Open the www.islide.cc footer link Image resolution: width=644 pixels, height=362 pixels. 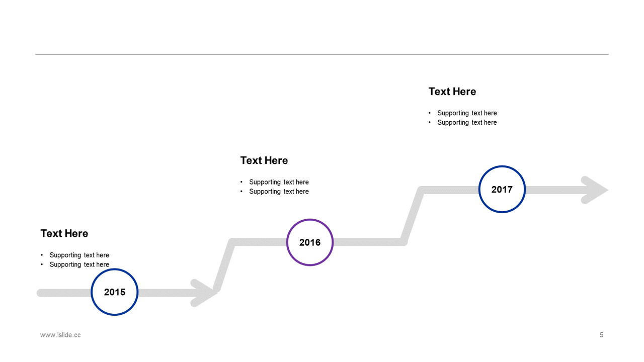coord(60,335)
